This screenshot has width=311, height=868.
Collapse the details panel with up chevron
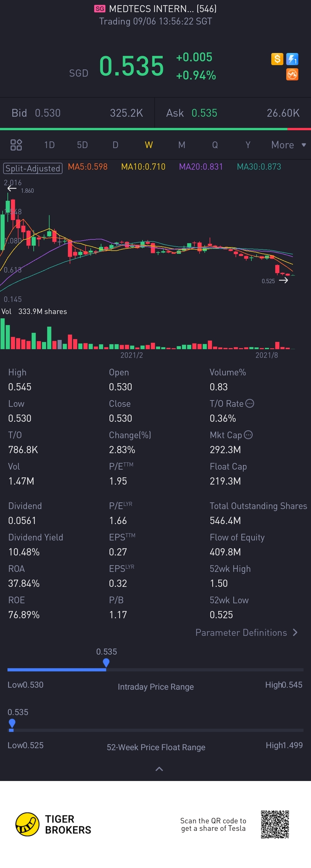(x=159, y=769)
